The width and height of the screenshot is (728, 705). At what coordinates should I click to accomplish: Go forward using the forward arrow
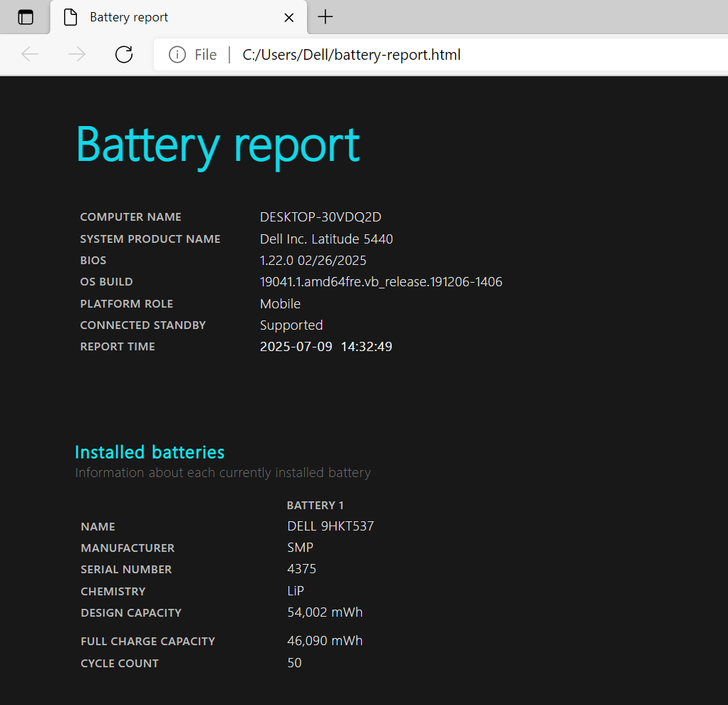click(76, 54)
